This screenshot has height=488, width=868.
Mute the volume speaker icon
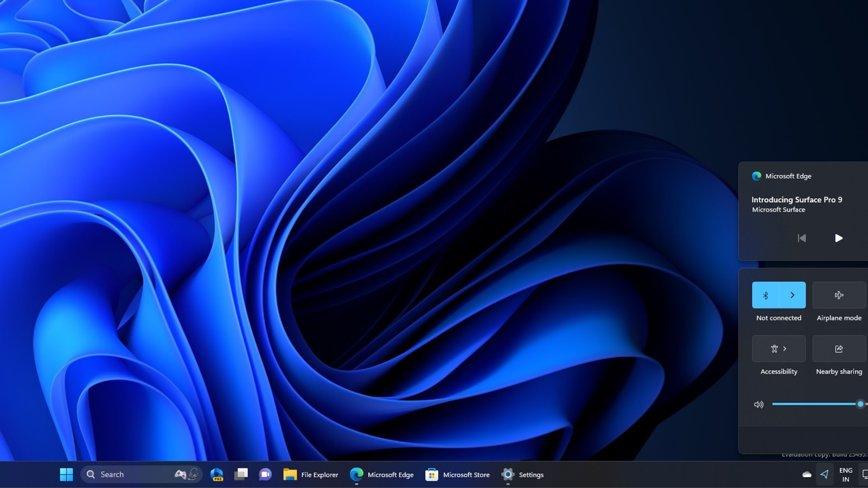[x=758, y=404]
